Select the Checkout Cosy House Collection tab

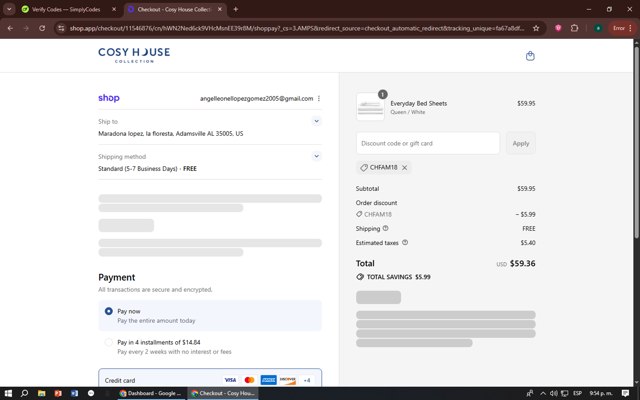[x=174, y=9]
